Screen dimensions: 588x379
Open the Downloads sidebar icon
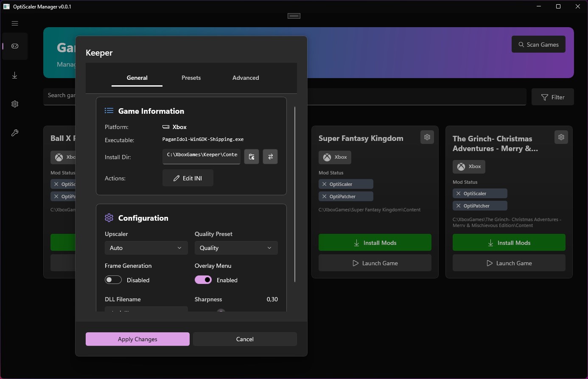point(15,75)
